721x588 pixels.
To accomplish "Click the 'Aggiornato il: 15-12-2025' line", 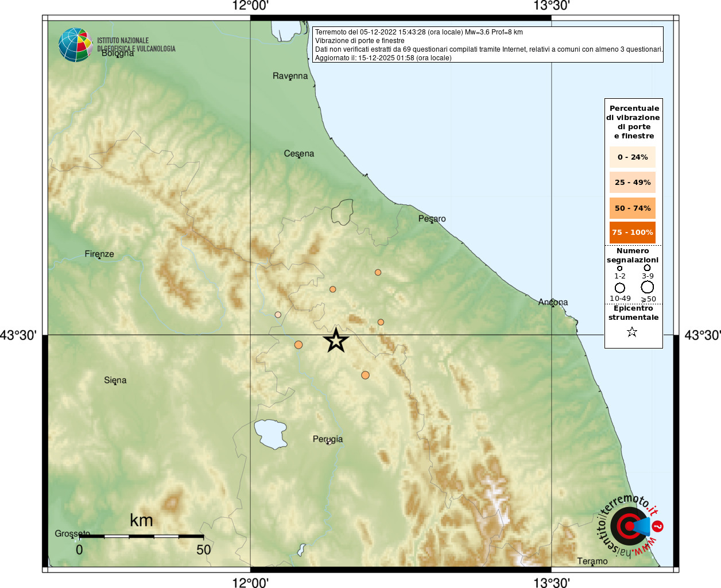I will click(x=383, y=58).
